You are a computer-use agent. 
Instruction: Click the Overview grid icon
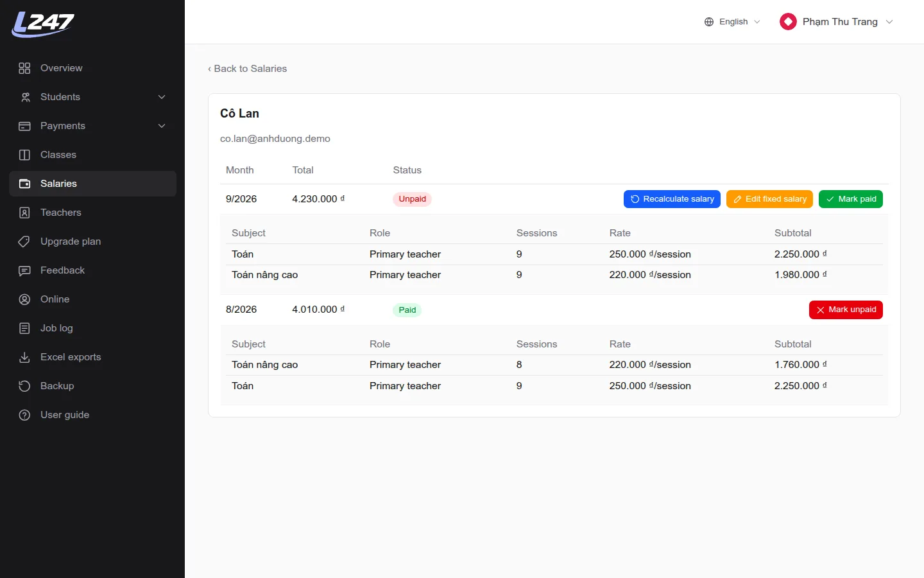pyautogui.click(x=24, y=68)
